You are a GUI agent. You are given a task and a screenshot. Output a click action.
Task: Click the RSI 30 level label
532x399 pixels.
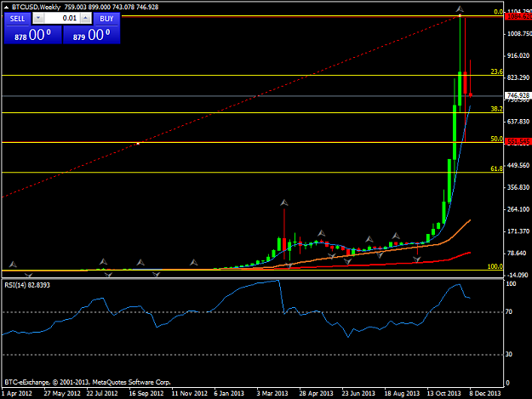point(509,354)
